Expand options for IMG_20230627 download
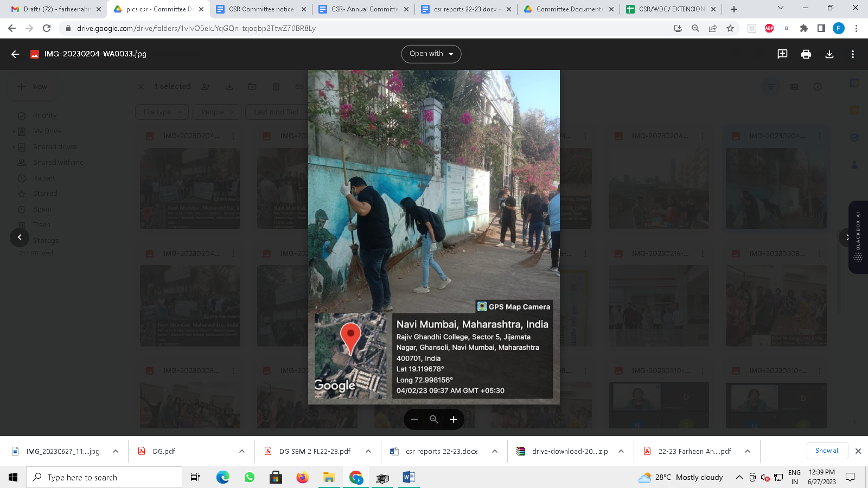This screenshot has height=488, width=868. [x=116, y=451]
